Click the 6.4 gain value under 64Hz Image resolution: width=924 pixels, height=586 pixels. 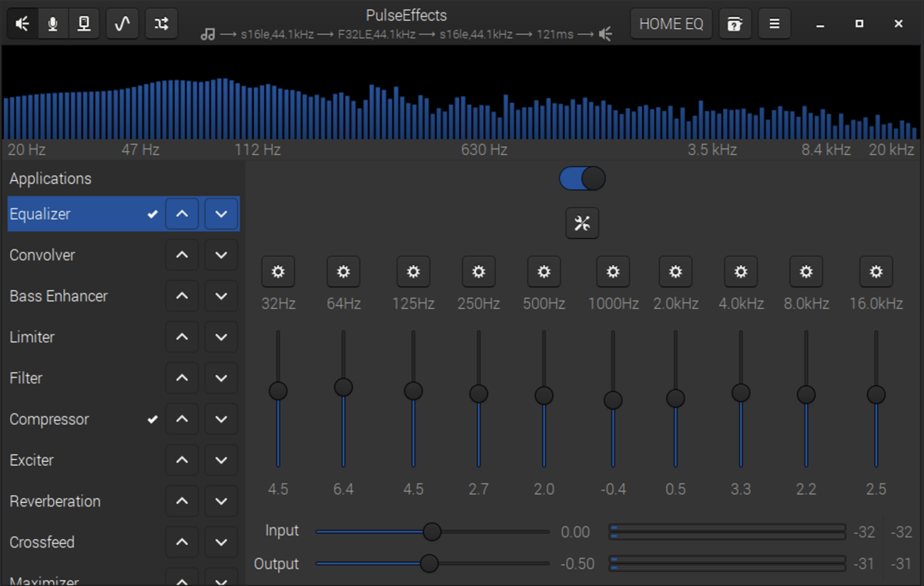343,489
